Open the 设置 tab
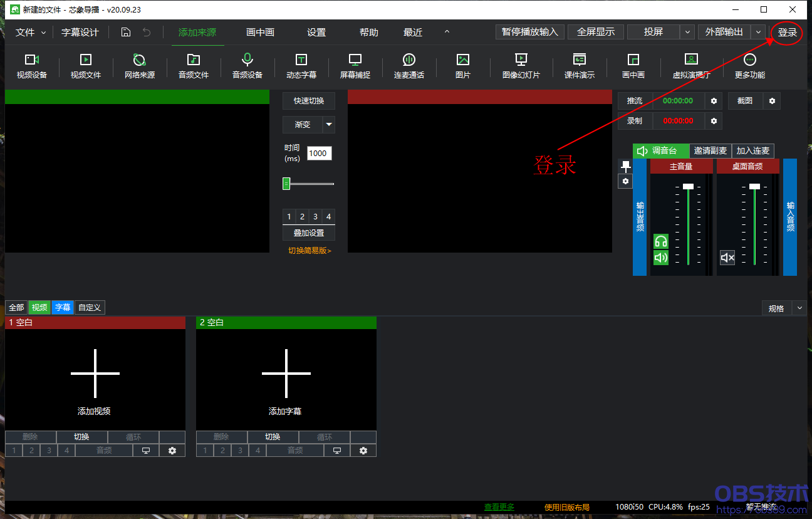The image size is (812, 519). pos(316,32)
